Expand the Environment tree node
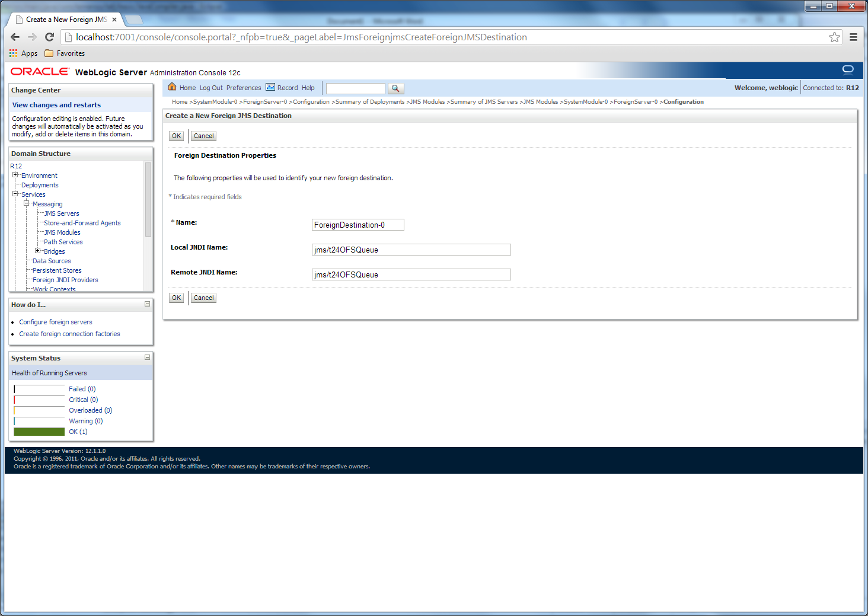Image resolution: width=868 pixels, height=616 pixels. (x=15, y=175)
